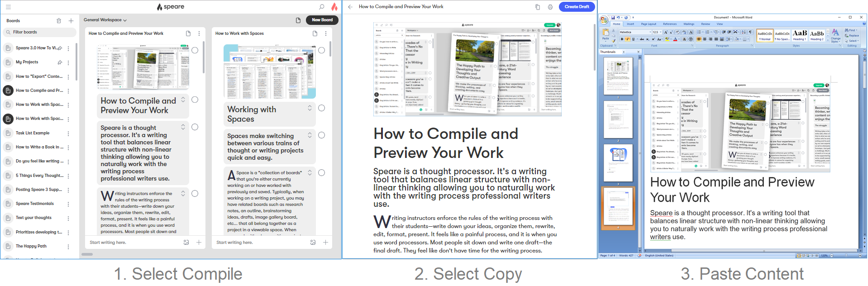Open the 'Speare Testimonials' board

point(35,204)
